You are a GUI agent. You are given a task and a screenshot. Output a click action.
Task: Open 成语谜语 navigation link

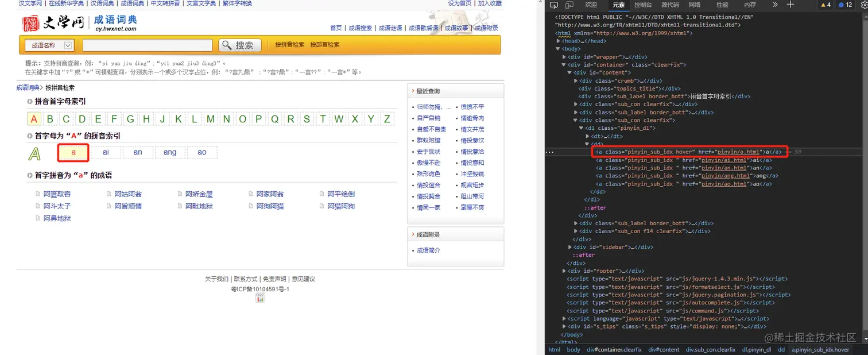pyautogui.click(x=390, y=28)
